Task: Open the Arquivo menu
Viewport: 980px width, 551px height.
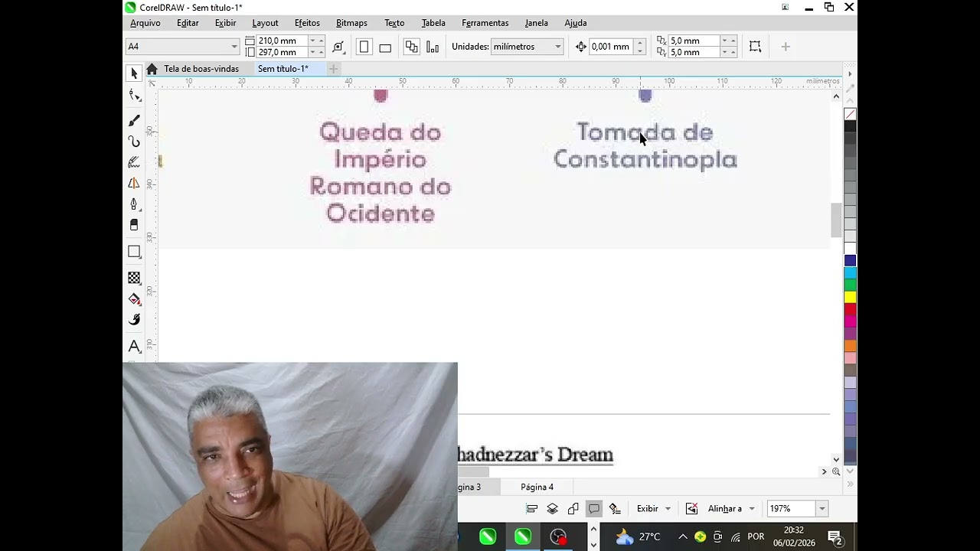Action: click(145, 23)
